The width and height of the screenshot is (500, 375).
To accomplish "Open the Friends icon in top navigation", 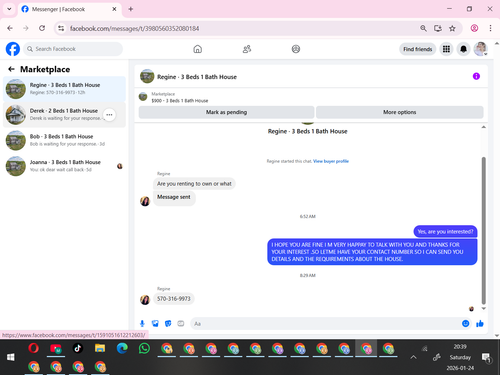I will (247, 49).
